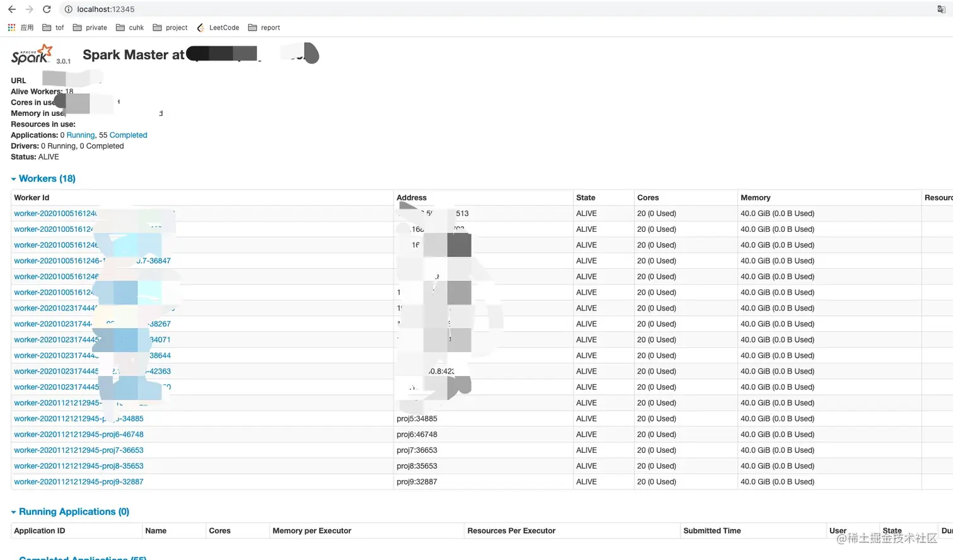Click the Spark version 3.0.1 label
This screenshot has width=953, height=560.
(x=63, y=61)
